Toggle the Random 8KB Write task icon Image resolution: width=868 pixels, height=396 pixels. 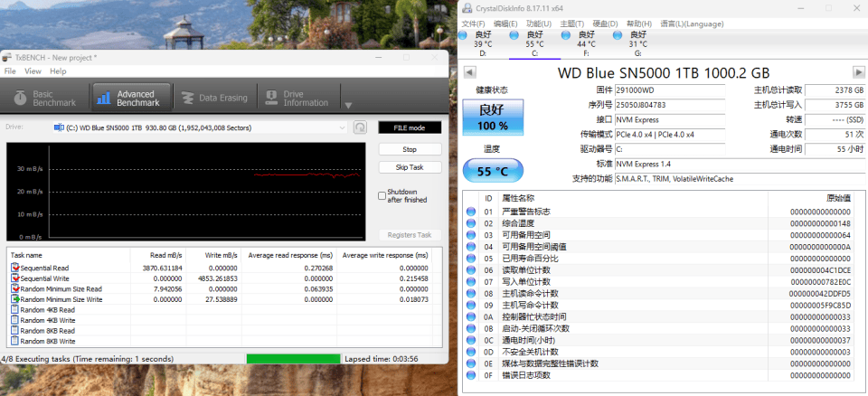15,341
